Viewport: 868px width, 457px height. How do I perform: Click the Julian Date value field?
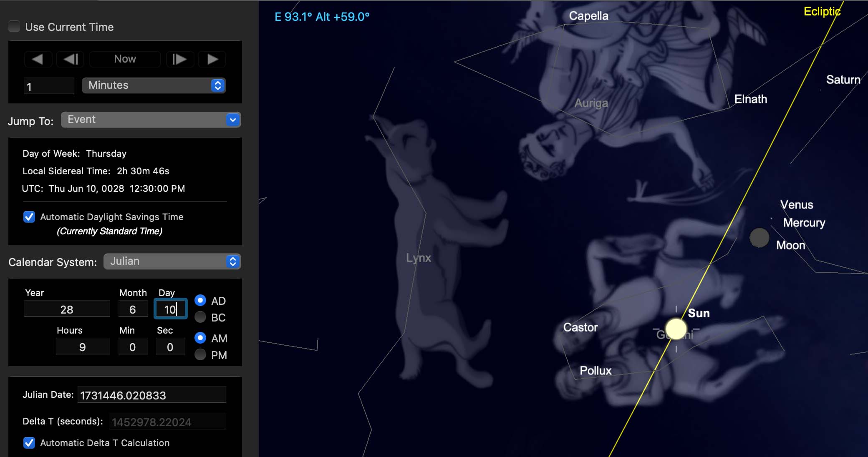coord(151,395)
